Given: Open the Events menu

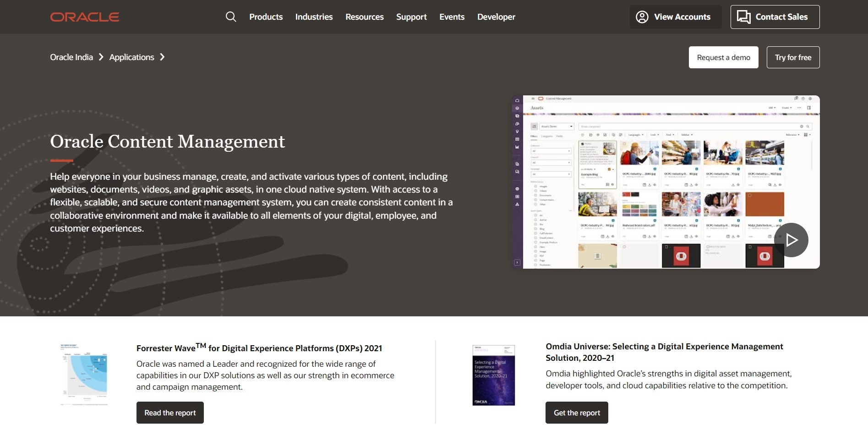Looking at the screenshot, I should pyautogui.click(x=452, y=17).
